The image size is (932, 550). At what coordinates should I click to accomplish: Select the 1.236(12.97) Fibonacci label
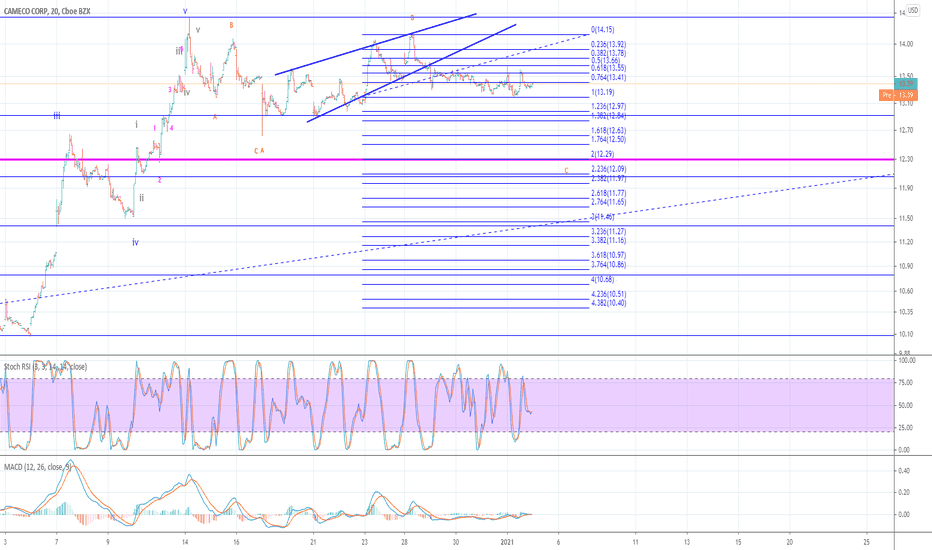tap(608, 107)
